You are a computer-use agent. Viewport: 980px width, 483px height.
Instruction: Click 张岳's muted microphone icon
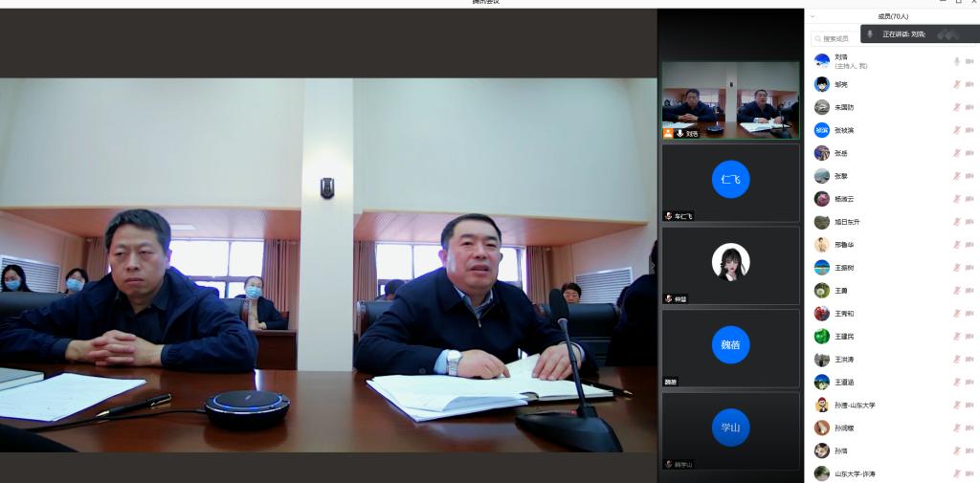[956, 153]
